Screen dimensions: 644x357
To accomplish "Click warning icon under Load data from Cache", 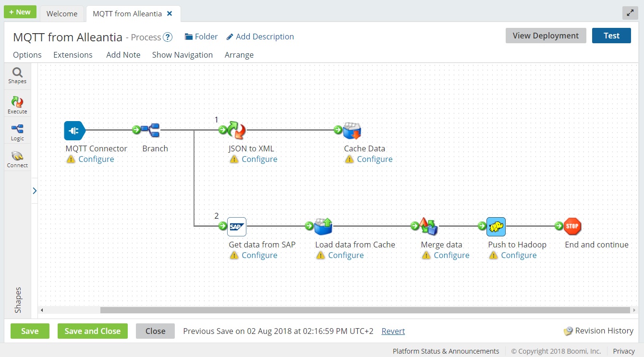I will (x=320, y=255).
